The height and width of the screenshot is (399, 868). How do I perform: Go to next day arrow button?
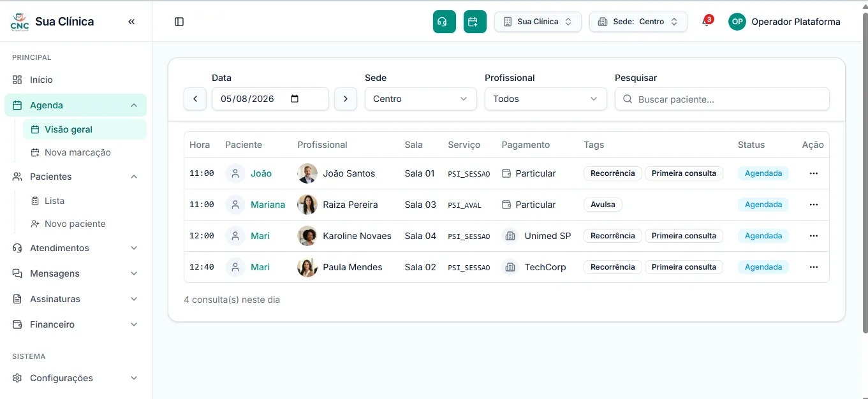pyautogui.click(x=346, y=99)
